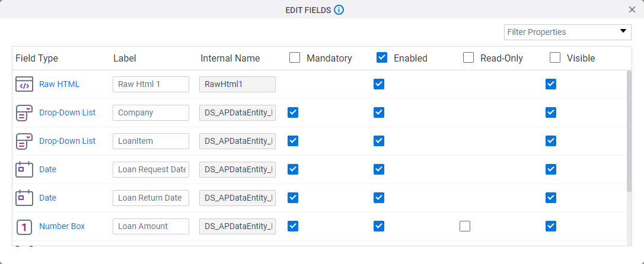Click the vertical scrollbar of the fields list

[629, 131]
